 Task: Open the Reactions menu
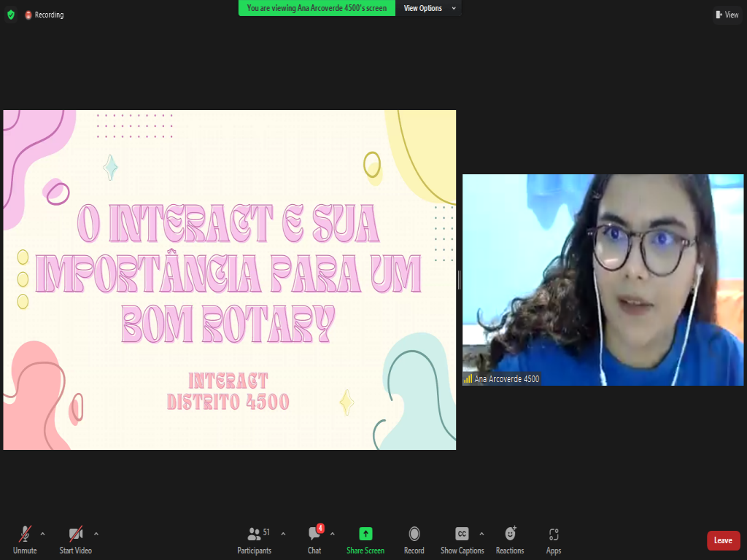pos(510,539)
